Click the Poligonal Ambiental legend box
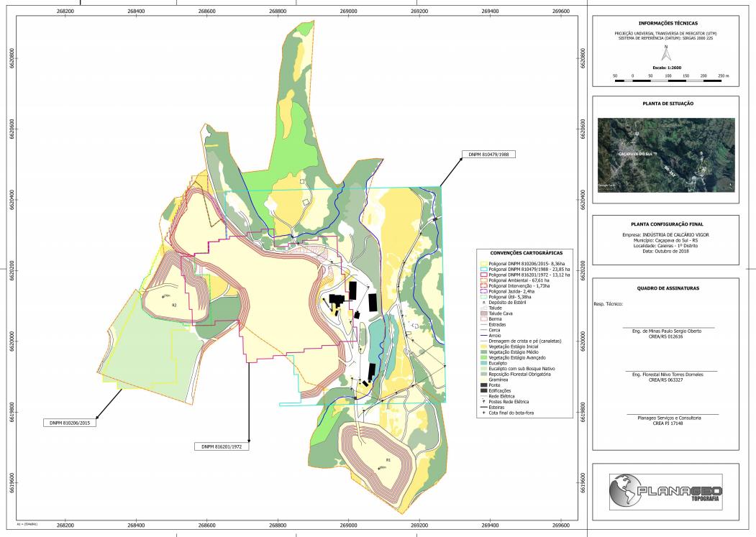Viewport: 756px width, 537px height. pos(483,280)
